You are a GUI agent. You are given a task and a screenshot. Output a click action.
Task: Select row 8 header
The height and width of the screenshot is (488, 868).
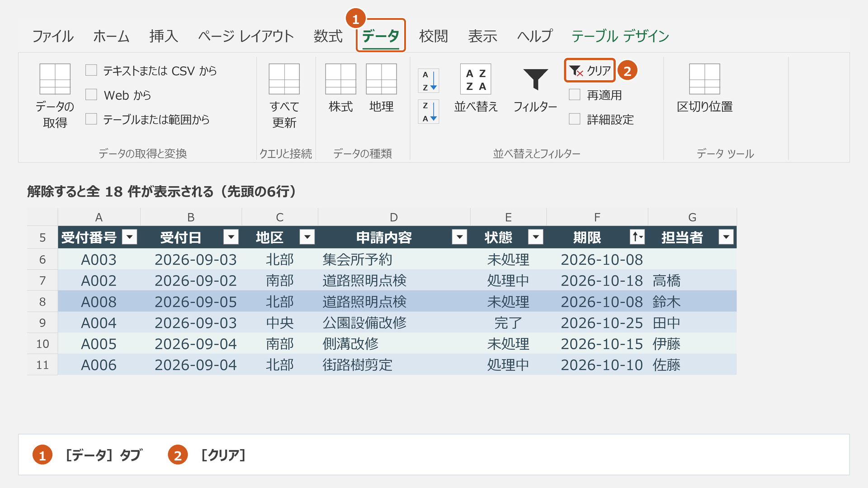(42, 302)
